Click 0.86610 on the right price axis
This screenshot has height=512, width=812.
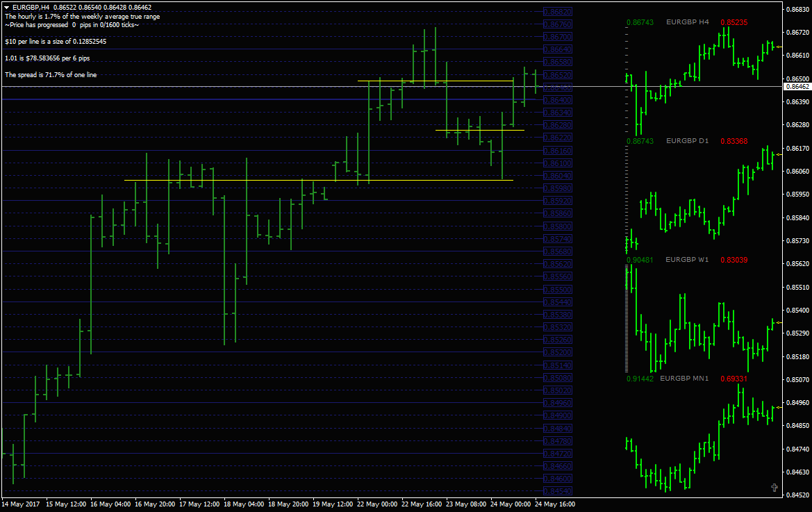tap(797, 56)
